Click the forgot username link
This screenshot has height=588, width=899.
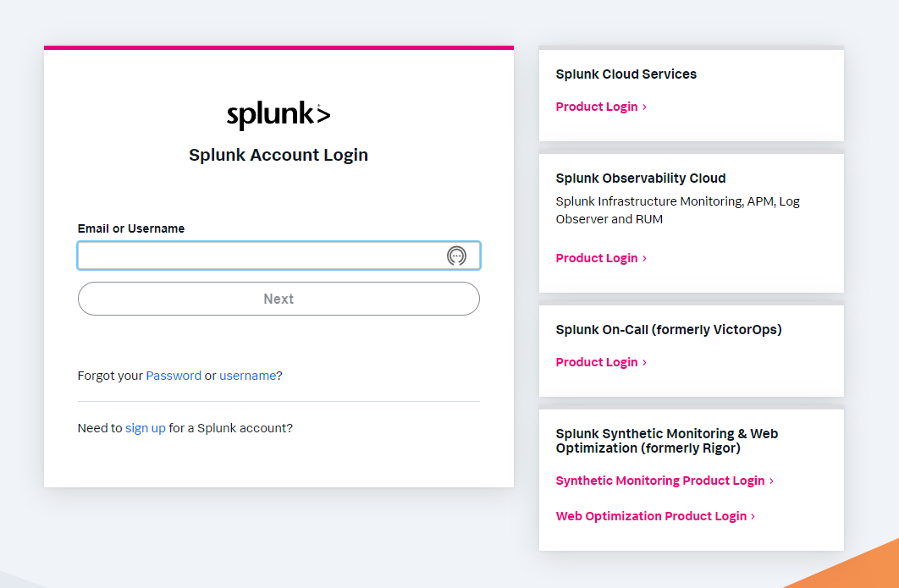click(x=247, y=375)
